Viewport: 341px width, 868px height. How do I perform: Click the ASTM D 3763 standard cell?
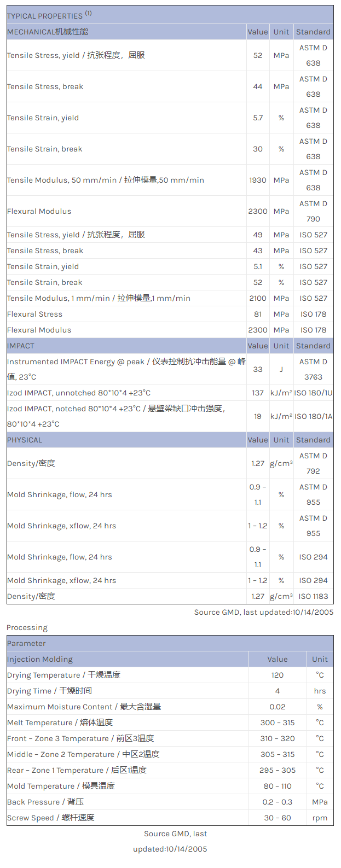coord(313,369)
